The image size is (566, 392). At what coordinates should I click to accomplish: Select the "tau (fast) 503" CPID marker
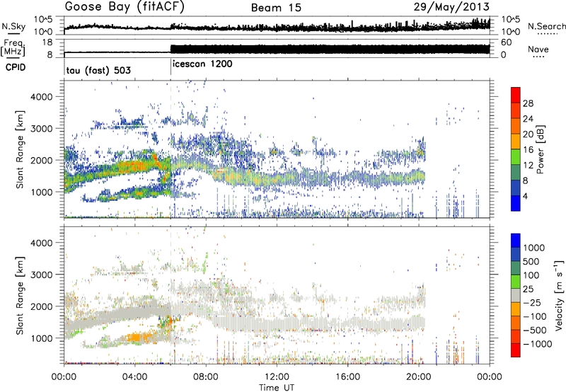click(98, 70)
